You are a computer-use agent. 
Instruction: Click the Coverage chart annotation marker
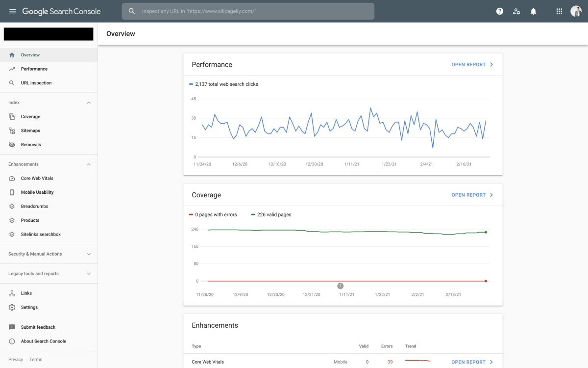click(x=341, y=286)
